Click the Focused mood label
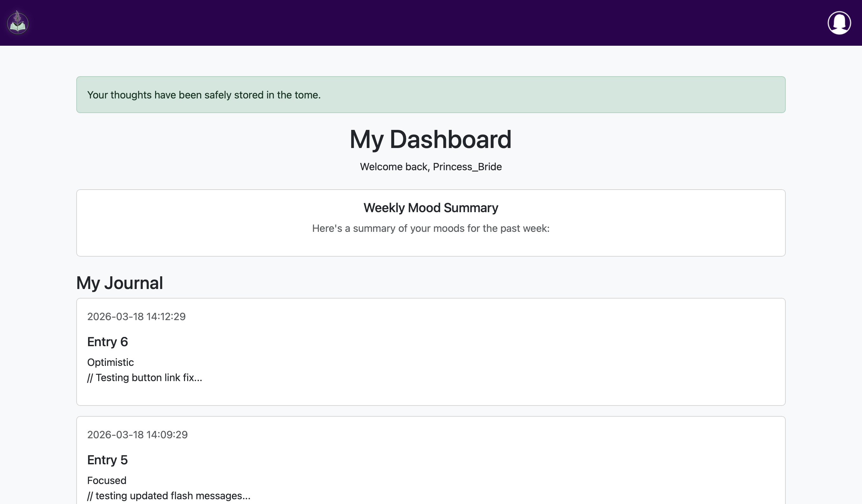The height and width of the screenshot is (504, 862). [x=107, y=480]
